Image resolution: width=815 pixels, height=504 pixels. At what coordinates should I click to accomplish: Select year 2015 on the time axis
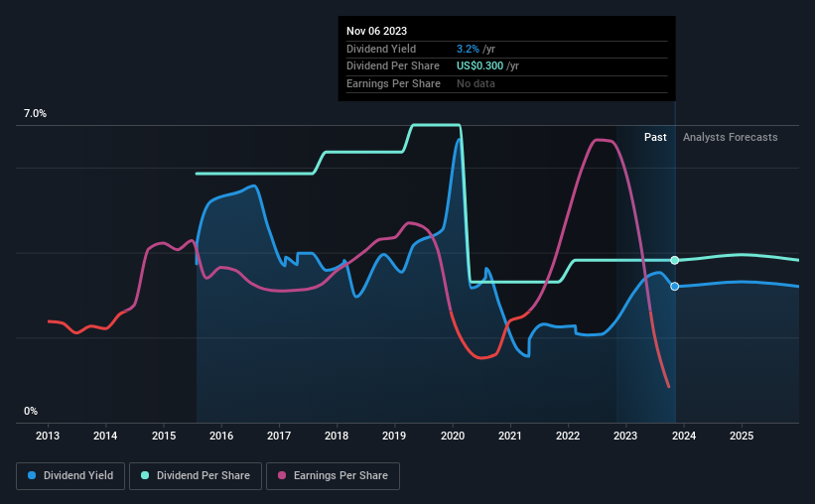pos(164,436)
